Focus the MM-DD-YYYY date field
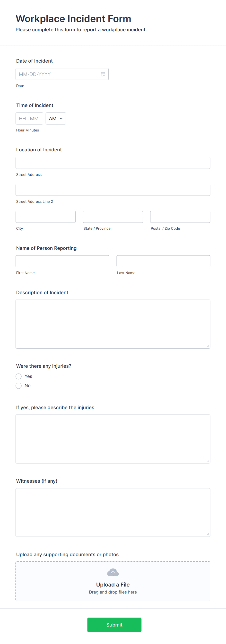226x644 pixels. 62,74
